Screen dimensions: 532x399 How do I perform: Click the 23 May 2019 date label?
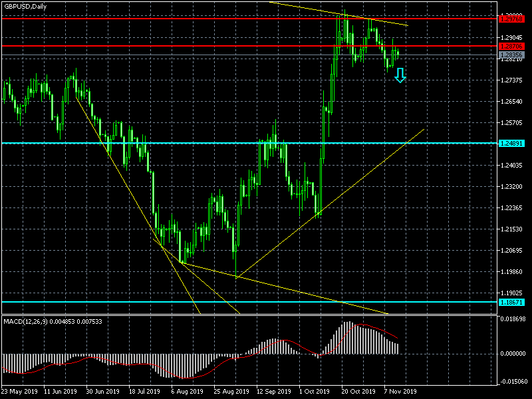click(21, 392)
